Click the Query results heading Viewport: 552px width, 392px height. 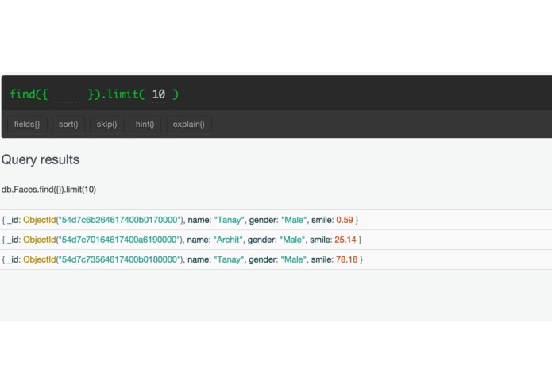click(x=41, y=159)
